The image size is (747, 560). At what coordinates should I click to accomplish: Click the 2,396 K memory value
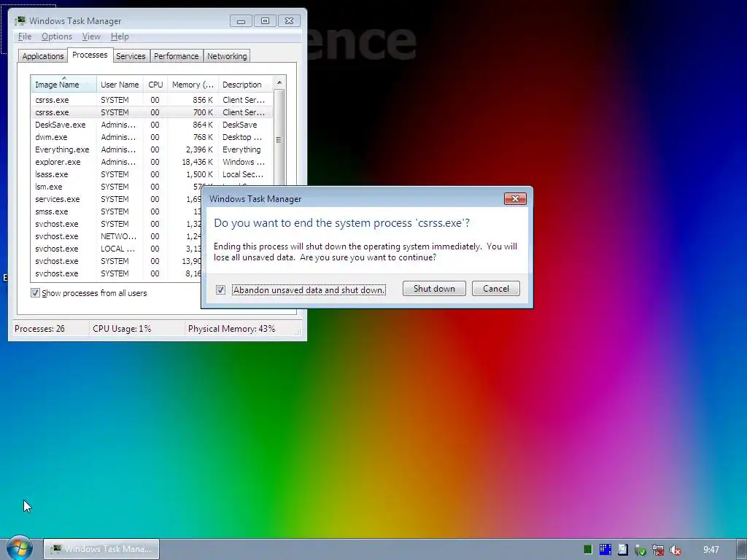pyautogui.click(x=199, y=149)
